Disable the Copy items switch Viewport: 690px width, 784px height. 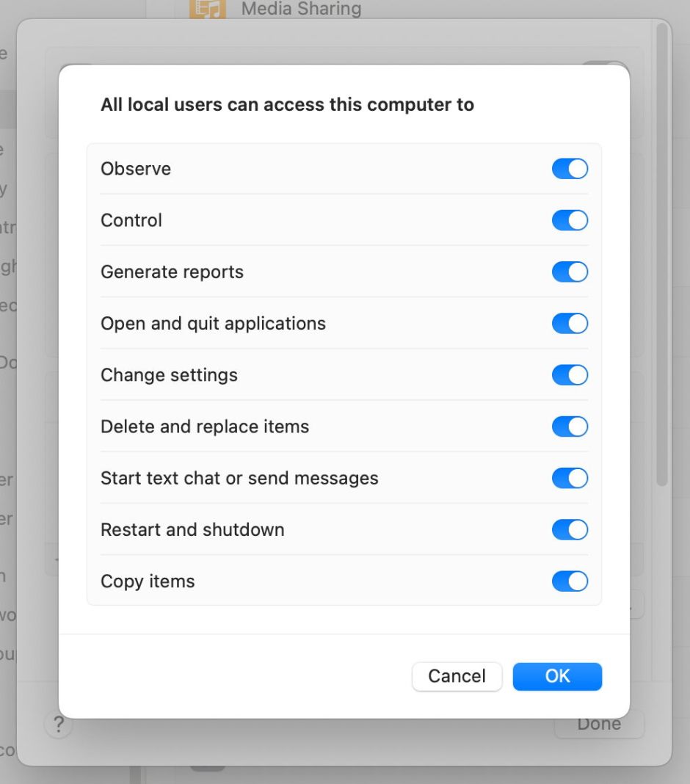tap(570, 581)
